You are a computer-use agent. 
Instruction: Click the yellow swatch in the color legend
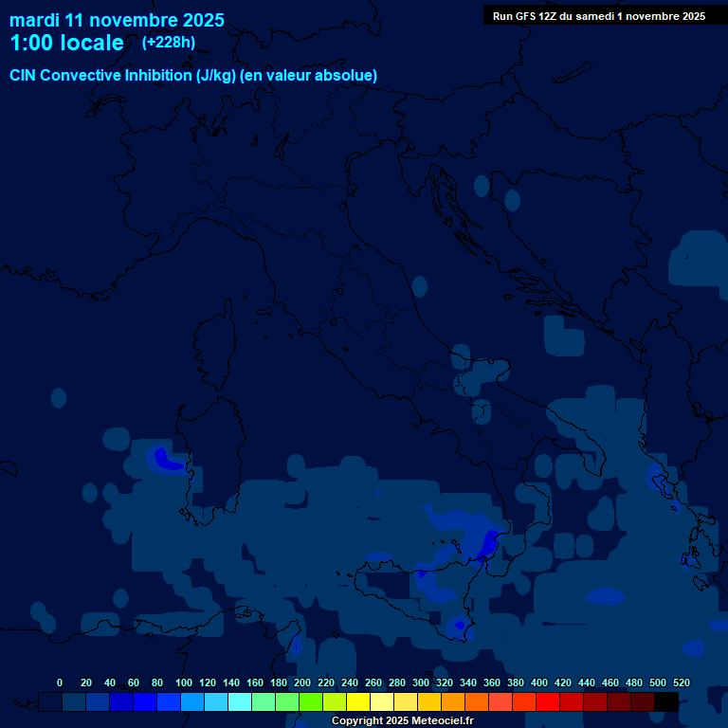358,701
